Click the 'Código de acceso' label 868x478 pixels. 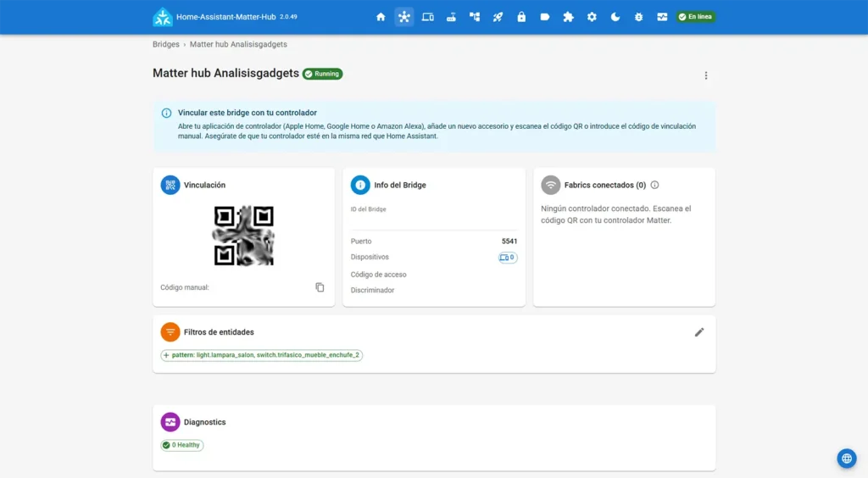pyautogui.click(x=378, y=275)
